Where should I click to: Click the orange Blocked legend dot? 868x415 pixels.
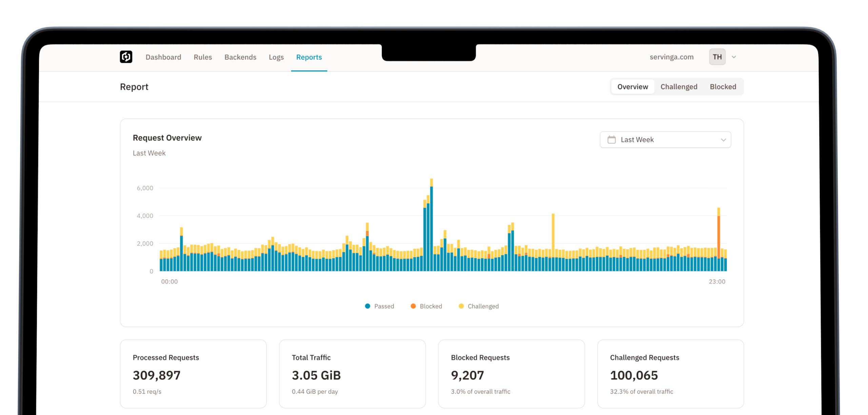click(x=413, y=306)
